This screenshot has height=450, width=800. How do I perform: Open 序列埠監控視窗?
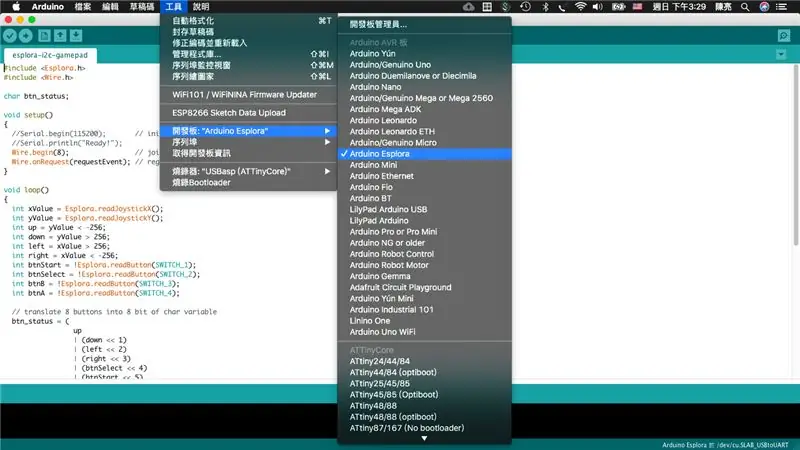tap(248, 65)
